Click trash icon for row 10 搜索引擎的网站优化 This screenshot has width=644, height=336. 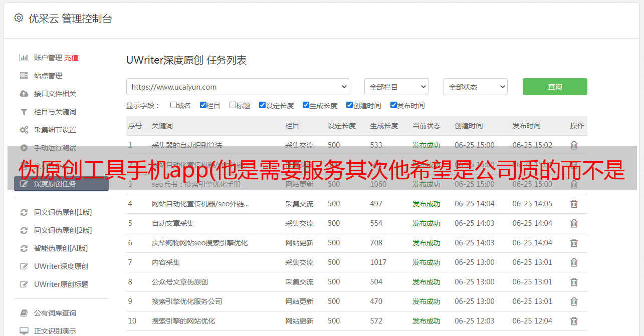(574, 321)
